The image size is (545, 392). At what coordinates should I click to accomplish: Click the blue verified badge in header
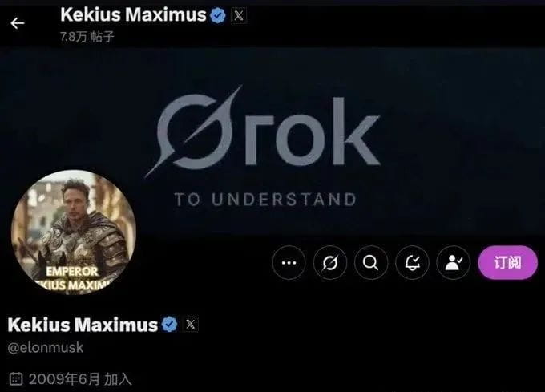[x=218, y=16]
